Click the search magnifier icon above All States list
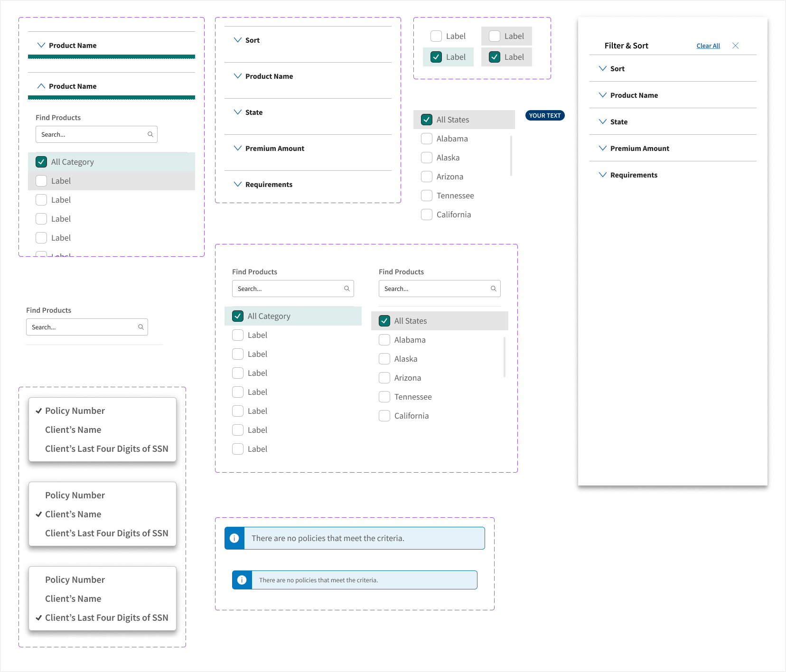 (493, 289)
